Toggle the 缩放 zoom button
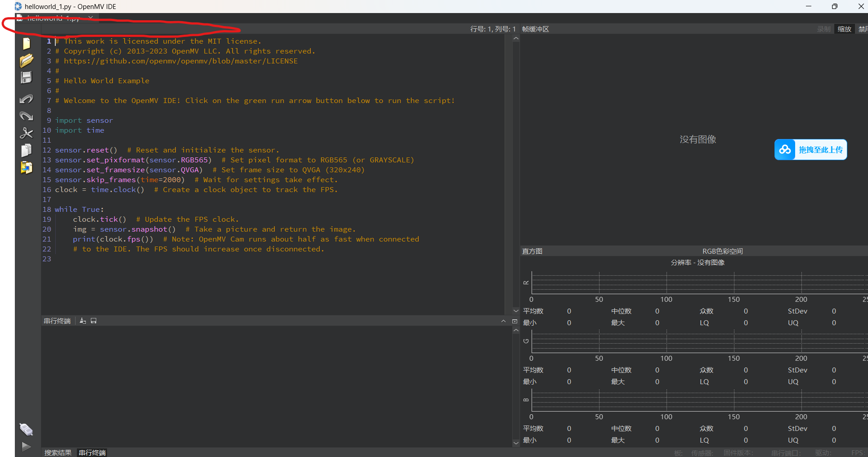The image size is (868, 457). 844,29
